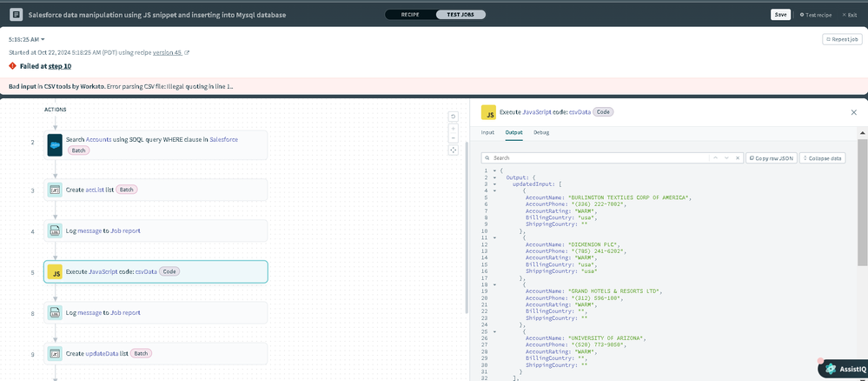The image size is (868, 381).
Task: Open the Debug tab
Action: pyautogui.click(x=541, y=132)
